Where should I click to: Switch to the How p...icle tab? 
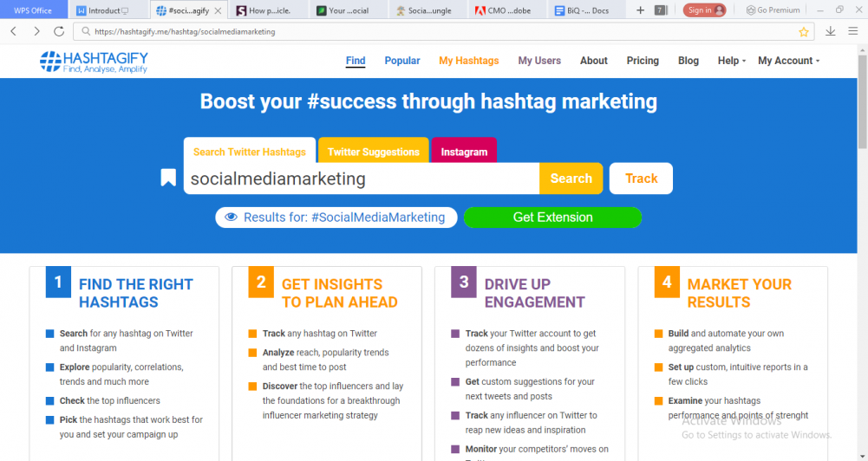270,10
